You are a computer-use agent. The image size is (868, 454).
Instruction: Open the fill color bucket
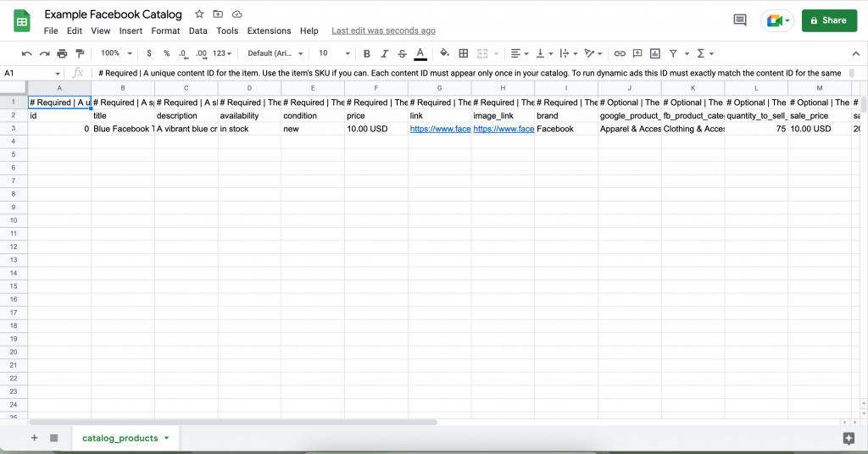(x=444, y=53)
